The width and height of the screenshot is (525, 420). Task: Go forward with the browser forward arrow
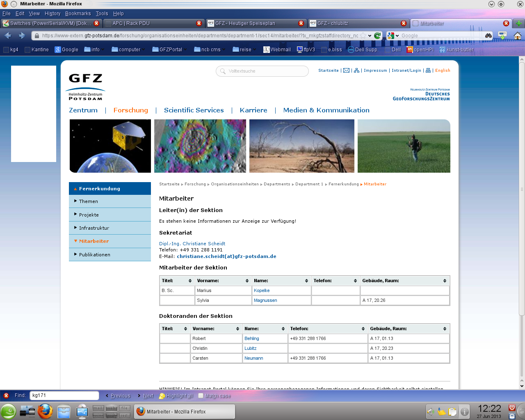pyautogui.click(x=22, y=36)
